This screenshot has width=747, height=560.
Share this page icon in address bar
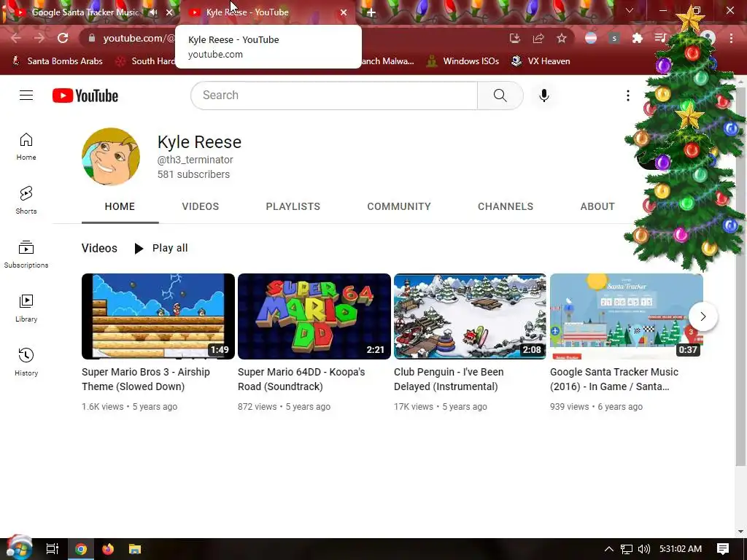538,38
